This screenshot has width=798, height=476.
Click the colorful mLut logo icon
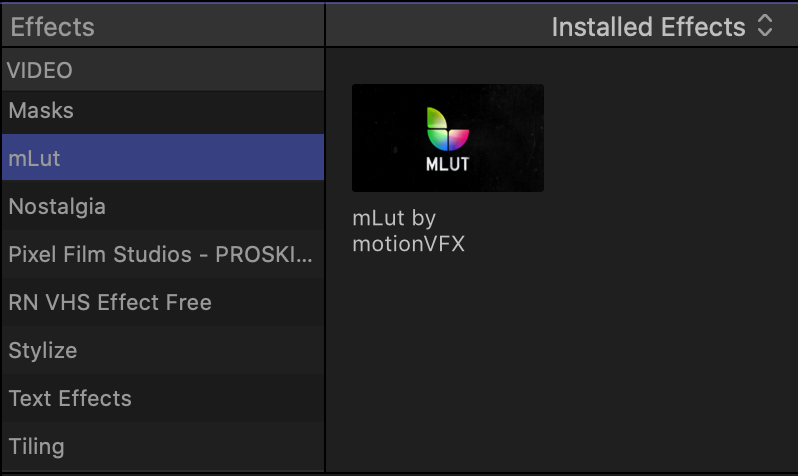click(447, 127)
